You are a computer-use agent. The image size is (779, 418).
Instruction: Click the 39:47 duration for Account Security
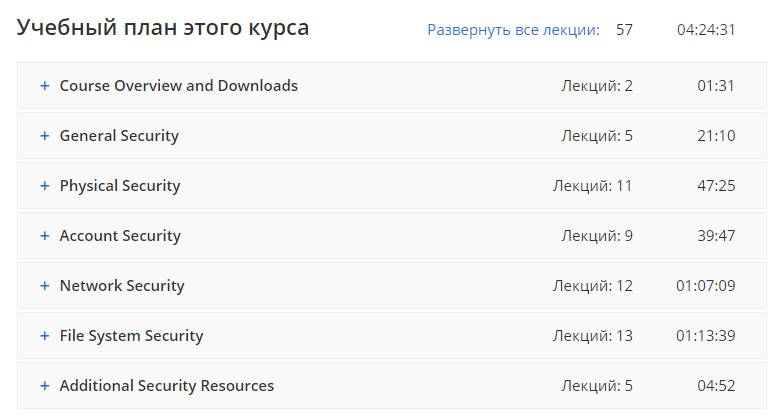coord(716,236)
